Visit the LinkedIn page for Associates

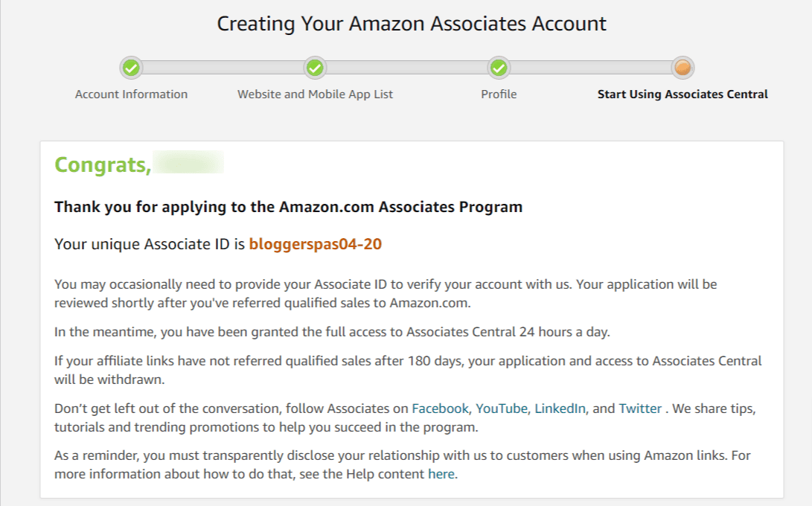click(559, 408)
